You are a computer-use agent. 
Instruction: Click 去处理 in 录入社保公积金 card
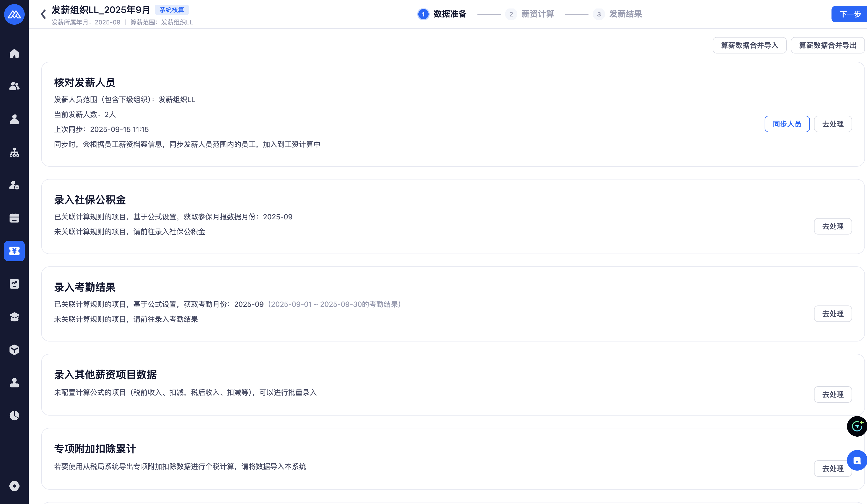coord(833,226)
